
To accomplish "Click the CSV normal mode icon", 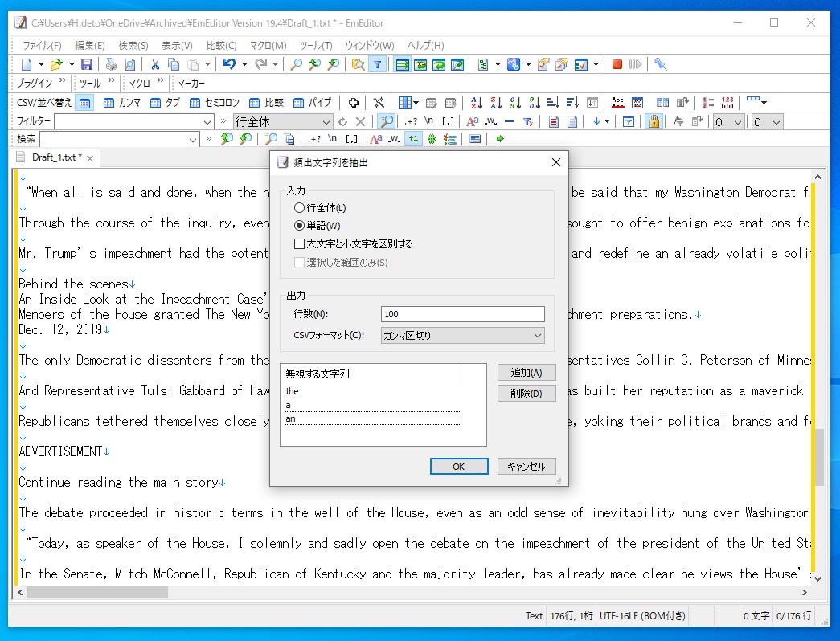I will point(84,103).
